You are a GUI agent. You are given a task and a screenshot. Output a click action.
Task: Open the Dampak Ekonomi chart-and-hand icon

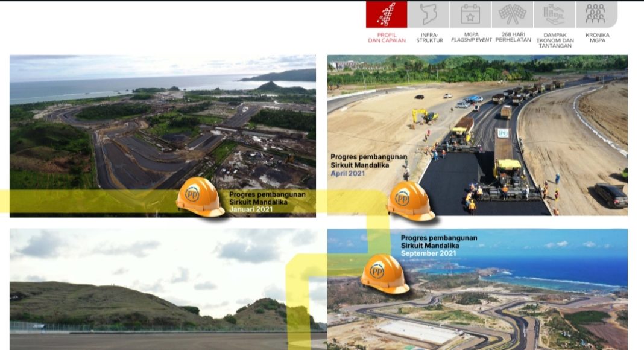tap(554, 14)
